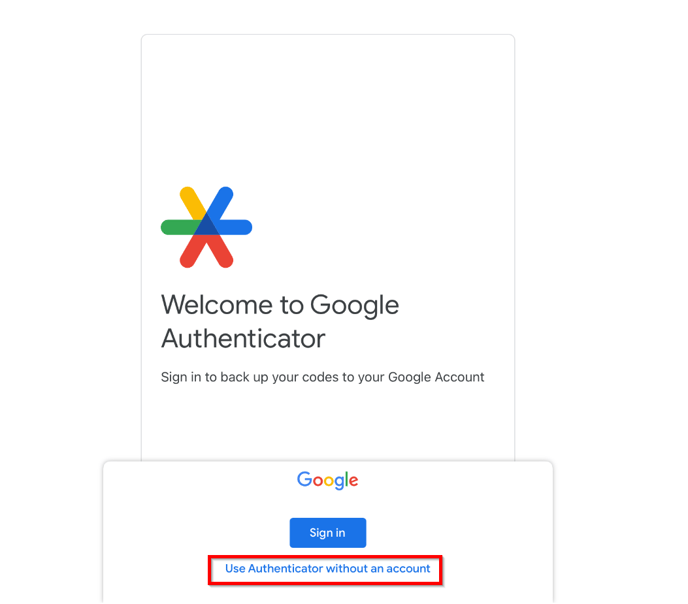The image size is (688, 604).
Task: Click the blue Sign in button
Action: pyautogui.click(x=328, y=533)
